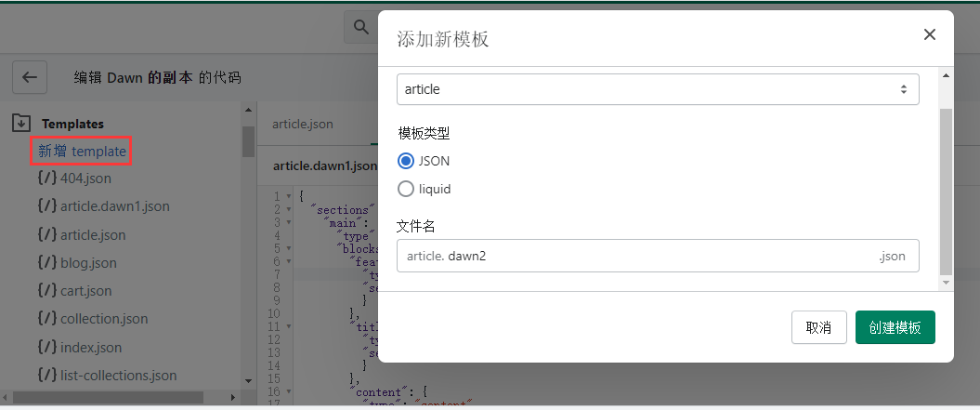Open the article template dropdown
Viewport: 980px width, 410px height.
pyautogui.click(x=658, y=89)
